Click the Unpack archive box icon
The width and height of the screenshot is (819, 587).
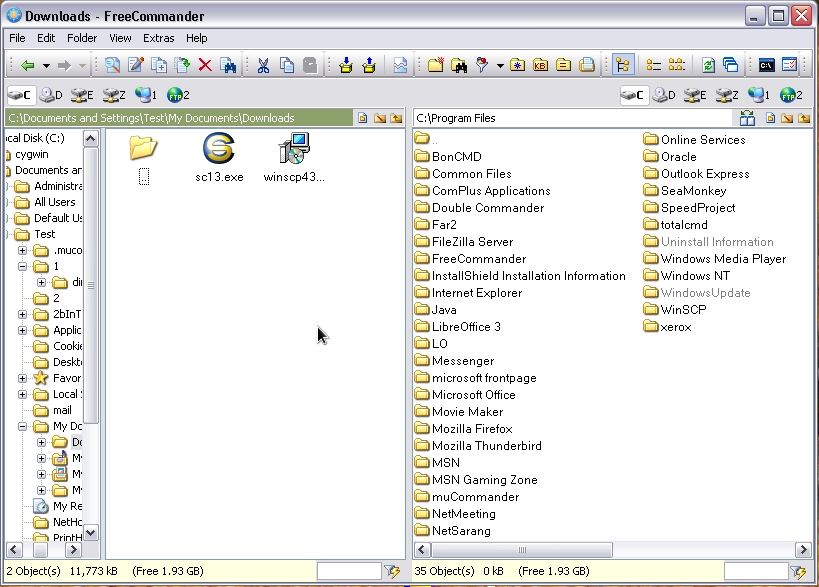point(369,65)
